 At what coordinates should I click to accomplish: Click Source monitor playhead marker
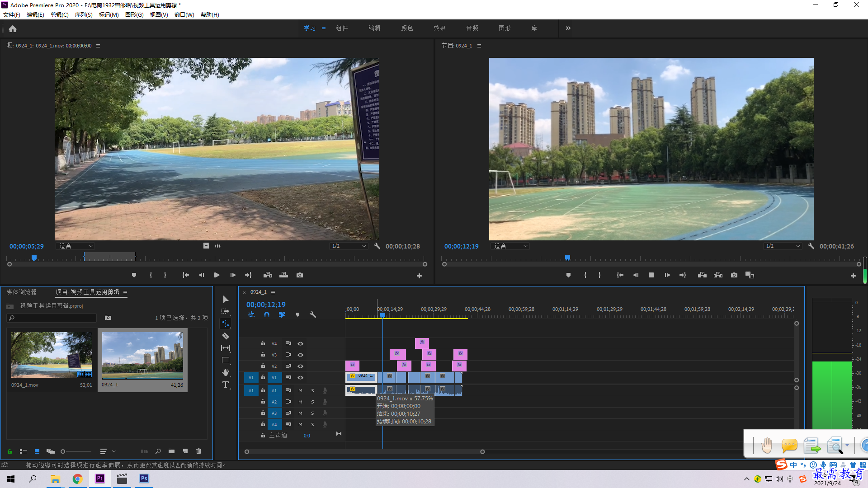(34, 258)
